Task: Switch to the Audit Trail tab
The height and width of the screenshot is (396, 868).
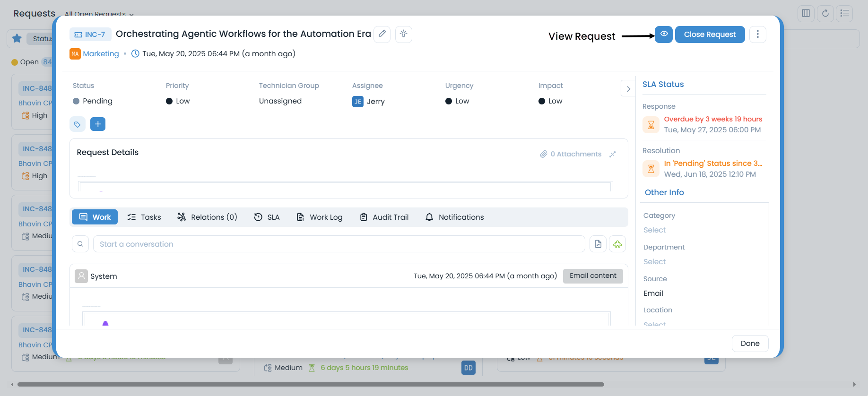Action: [x=384, y=217]
